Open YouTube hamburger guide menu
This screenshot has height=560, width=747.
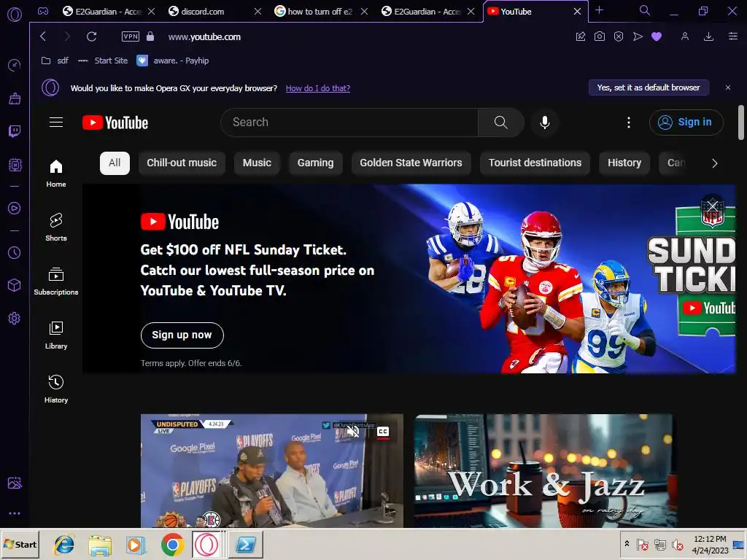pyautogui.click(x=56, y=122)
